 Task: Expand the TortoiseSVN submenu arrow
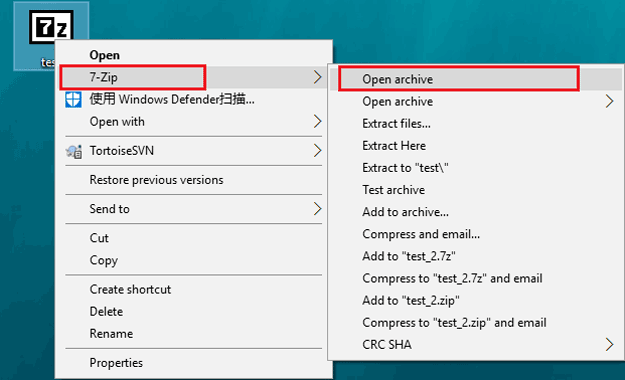pyautogui.click(x=317, y=151)
